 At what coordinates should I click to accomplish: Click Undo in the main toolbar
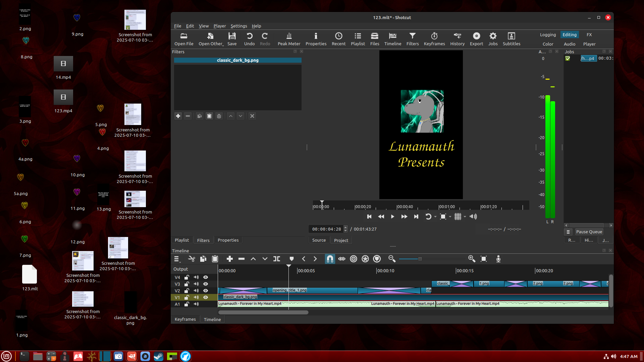(249, 39)
